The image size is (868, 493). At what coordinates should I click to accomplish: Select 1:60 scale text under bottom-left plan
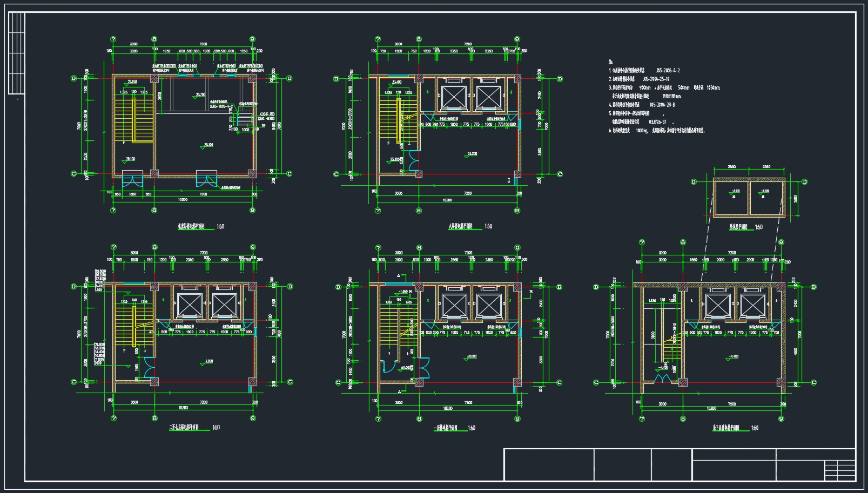click(x=216, y=428)
